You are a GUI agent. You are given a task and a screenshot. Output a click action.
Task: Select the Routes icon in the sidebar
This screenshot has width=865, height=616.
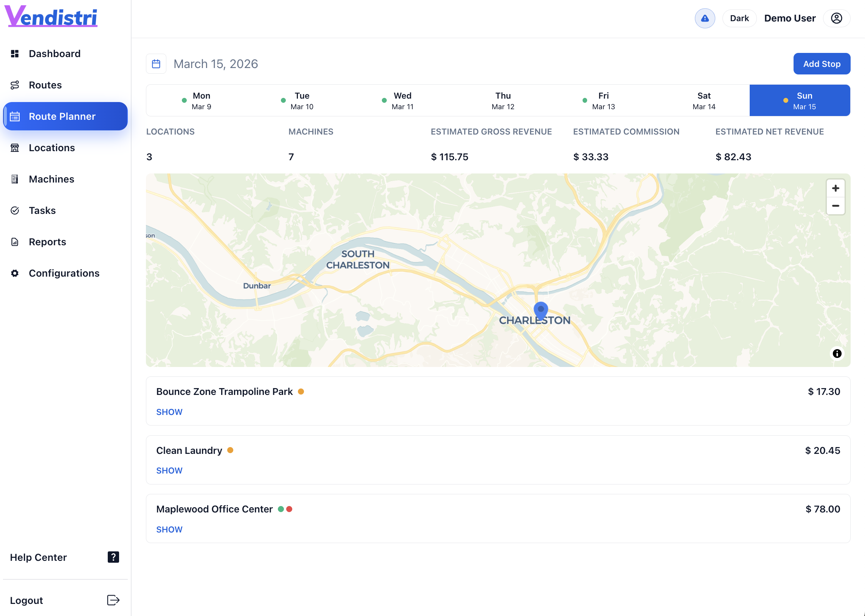point(15,85)
